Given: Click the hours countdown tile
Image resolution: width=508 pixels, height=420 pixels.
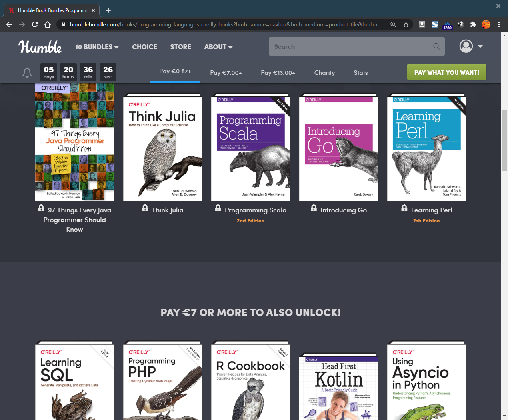Looking at the screenshot, I should click(68, 72).
